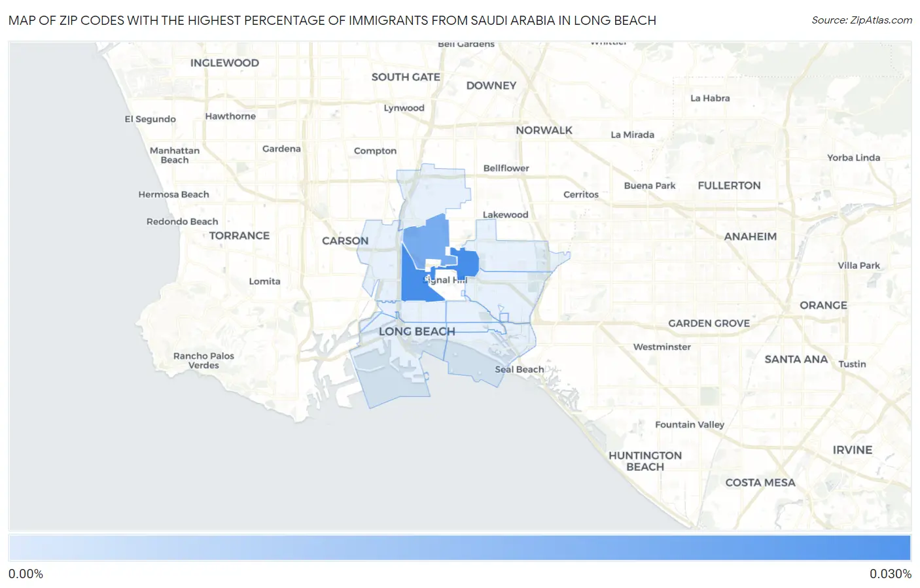Click the color gradient legend bar
The width and height of the screenshot is (920, 588).
pos(459,548)
